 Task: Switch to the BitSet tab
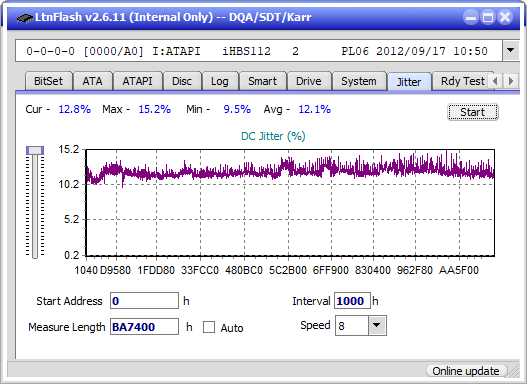click(48, 81)
